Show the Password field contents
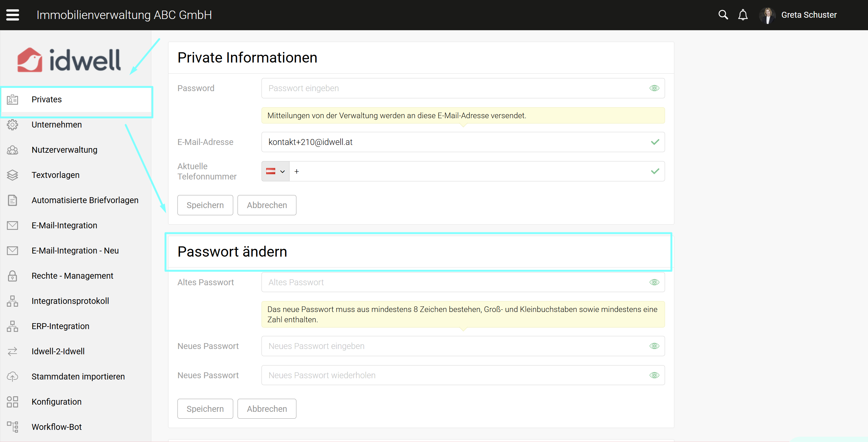 [654, 88]
